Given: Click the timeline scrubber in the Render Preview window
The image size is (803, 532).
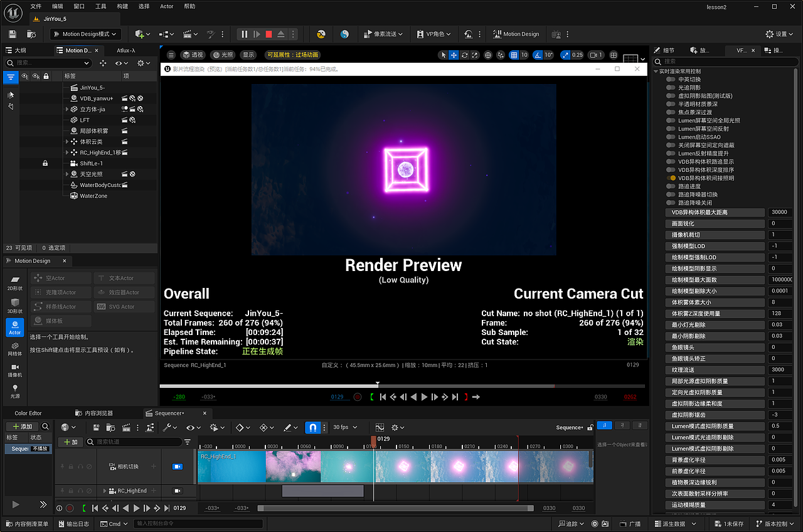Looking at the screenshot, I should click(x=377, y=383).
